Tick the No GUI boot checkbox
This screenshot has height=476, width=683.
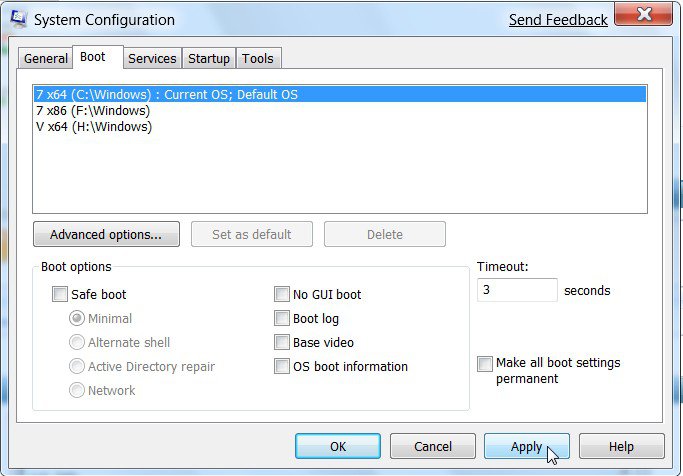[282, 294]
